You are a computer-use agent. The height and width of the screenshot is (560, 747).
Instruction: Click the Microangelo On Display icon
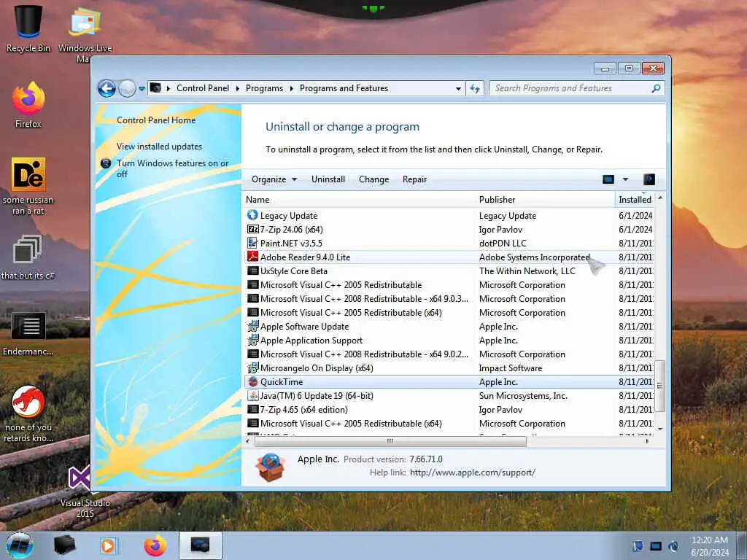252,368
